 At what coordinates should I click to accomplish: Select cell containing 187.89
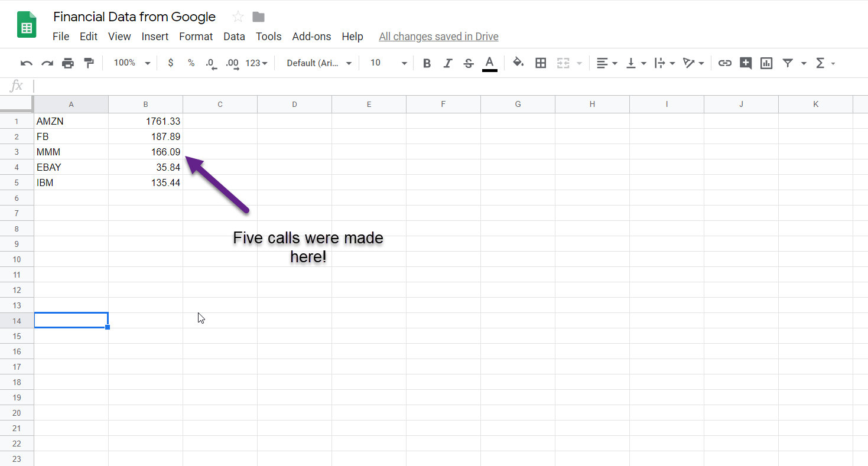coord(146,136)
